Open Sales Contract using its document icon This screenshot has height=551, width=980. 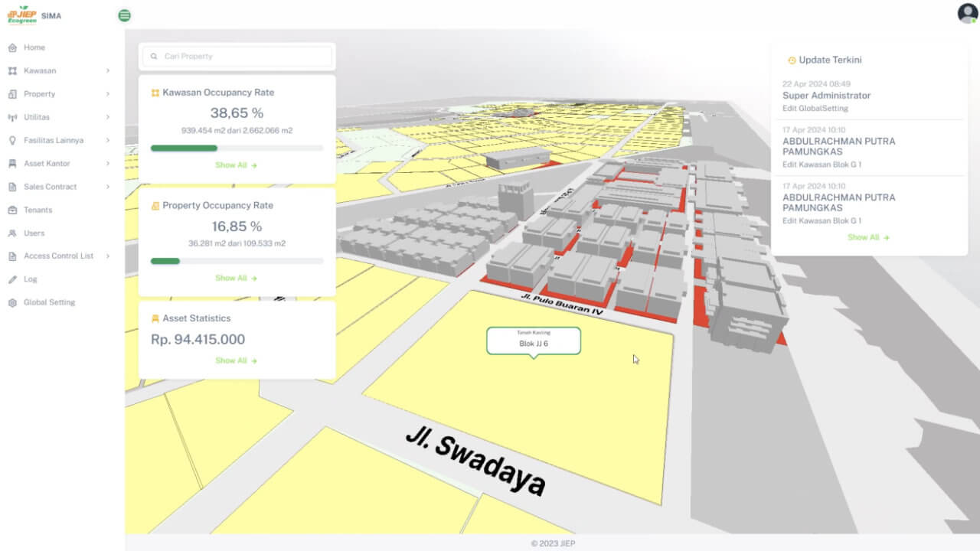pos(14,186)
